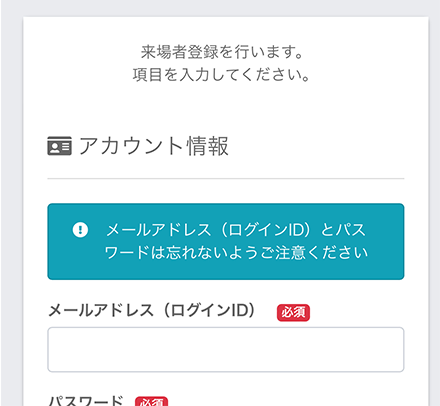Click the red 必須 badge next to パスワード
The width and height of the screenshot is (440, 406).
point(151,401)
